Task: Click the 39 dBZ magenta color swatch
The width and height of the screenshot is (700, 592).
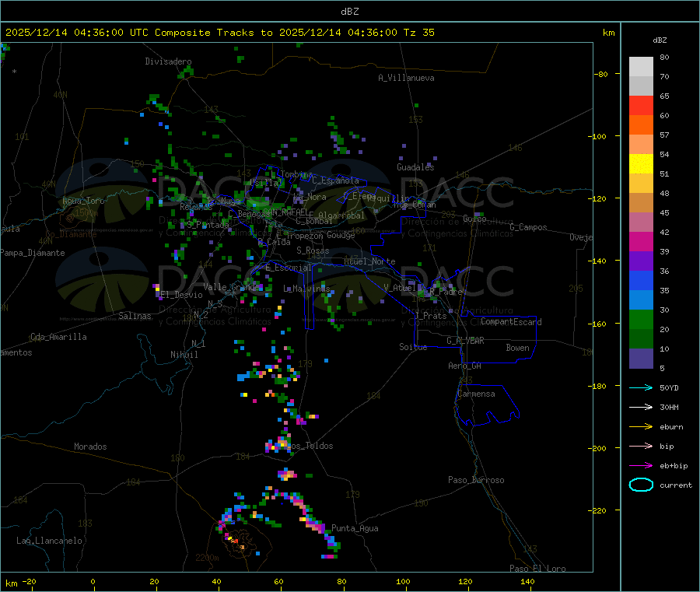Action: pos(641,241)
